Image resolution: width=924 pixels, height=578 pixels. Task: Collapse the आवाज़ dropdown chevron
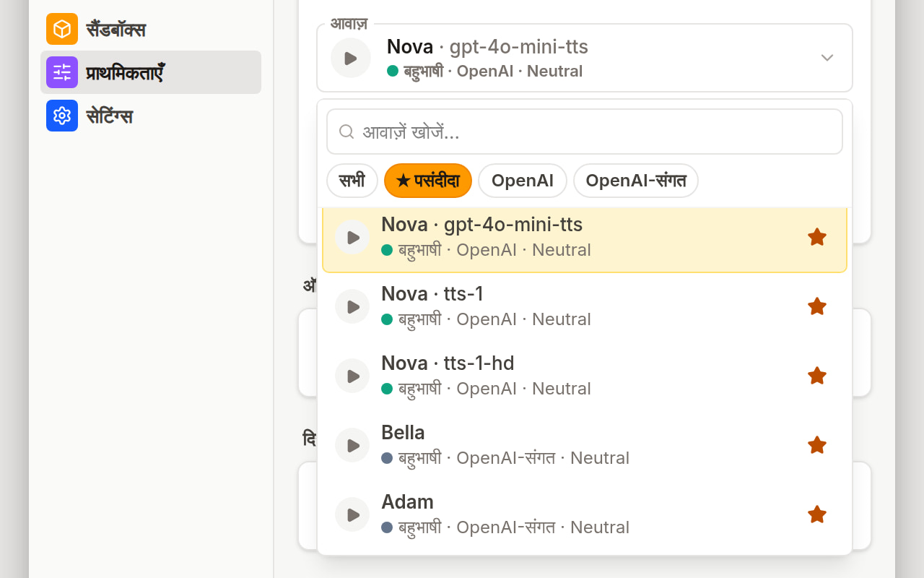click(x=827, y=58)
